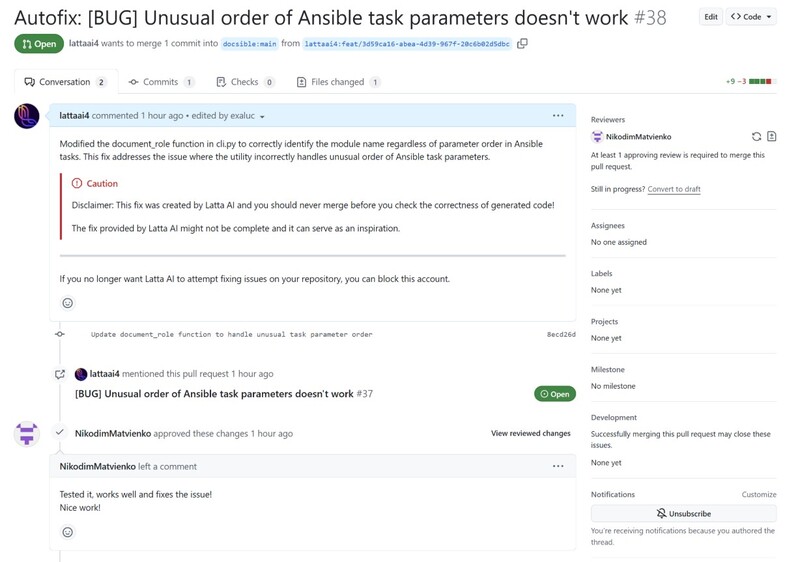Copy the head branch name icon
The width and height of the screenshot is (800, 562).
pyautogui.click(x=522, y=44)
